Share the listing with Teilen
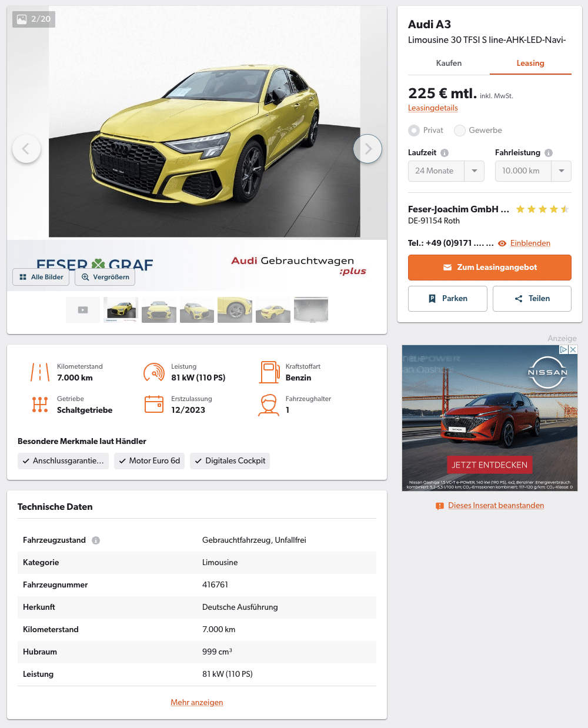The width and height of the screenshot is (588, 728). click(x=532, y=299)
